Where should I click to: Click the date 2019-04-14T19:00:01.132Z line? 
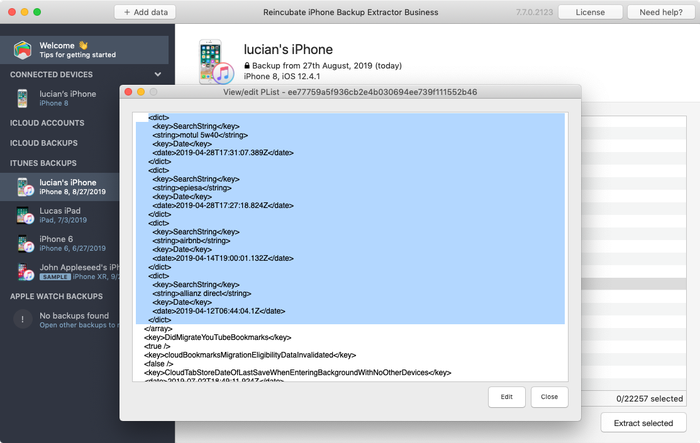[223, 258]
